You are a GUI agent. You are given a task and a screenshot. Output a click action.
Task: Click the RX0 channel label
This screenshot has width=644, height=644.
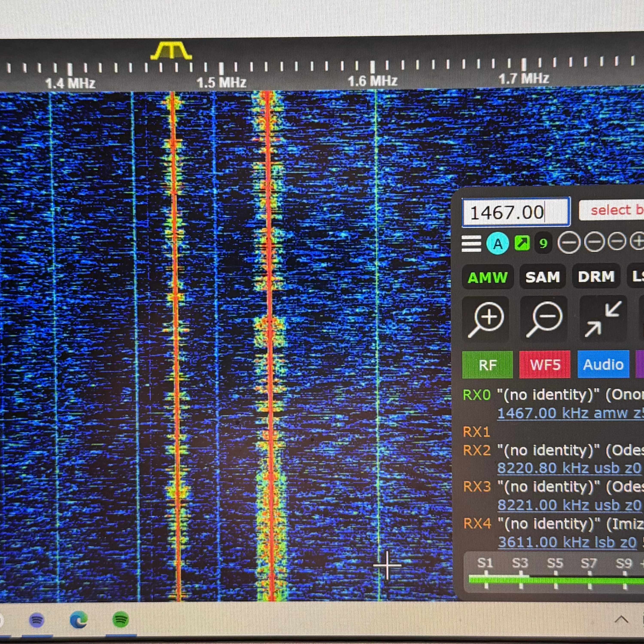pos(477,395)
